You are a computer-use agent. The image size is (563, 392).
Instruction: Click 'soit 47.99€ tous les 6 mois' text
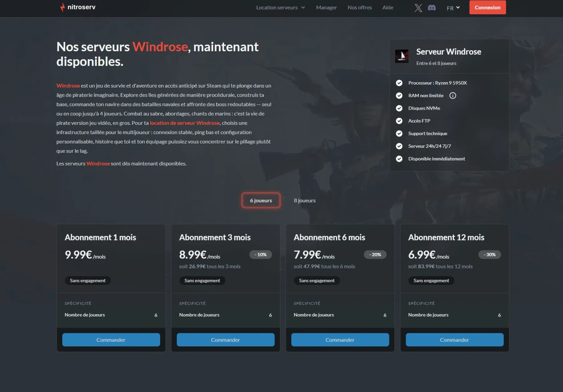point(324,266)
